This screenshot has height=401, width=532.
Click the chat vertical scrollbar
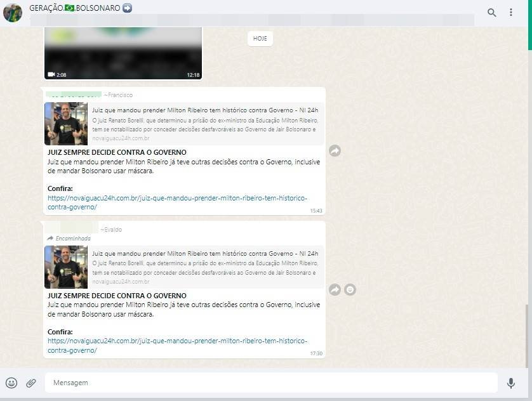527,336
